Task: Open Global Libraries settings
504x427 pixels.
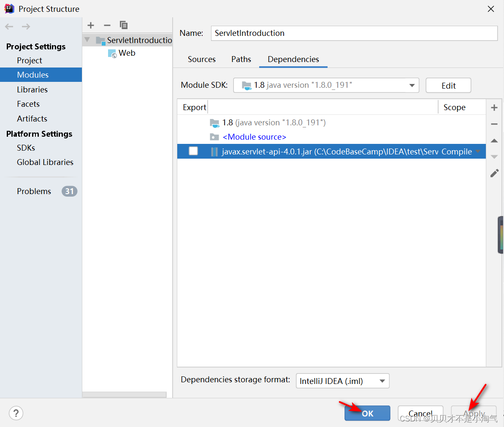Action: (x=45, y=162)
